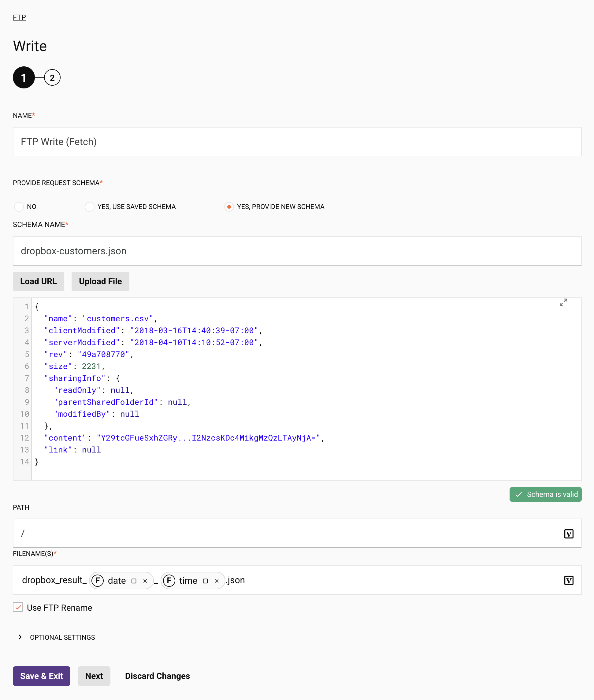This screenshot has width=594, height=700.
Task: Collapse the time function pill
Action: click(x=205, y=581)
